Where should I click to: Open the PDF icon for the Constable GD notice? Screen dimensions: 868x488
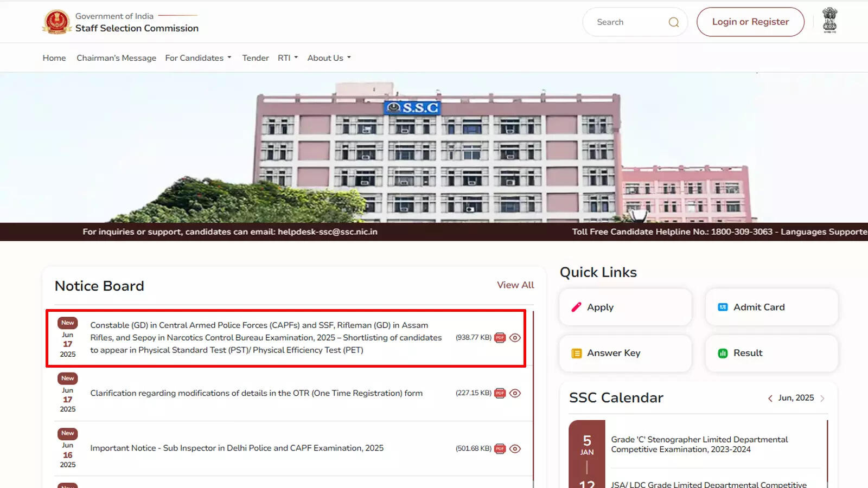pyautogui.click(x=500, y=338)
